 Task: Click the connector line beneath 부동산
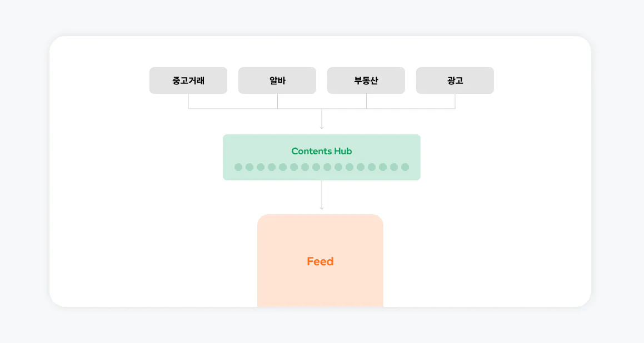pyautogui.click(x=366, y=102)
